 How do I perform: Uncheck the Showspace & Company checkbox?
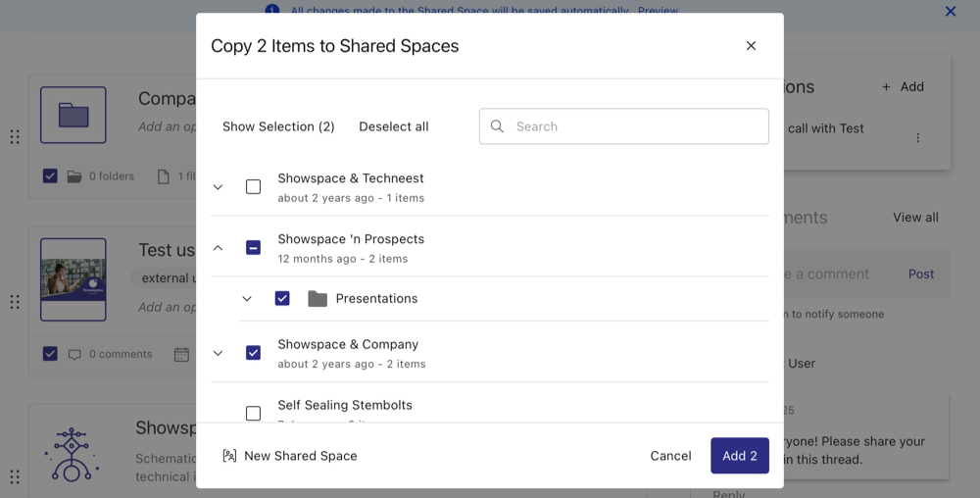253,353
